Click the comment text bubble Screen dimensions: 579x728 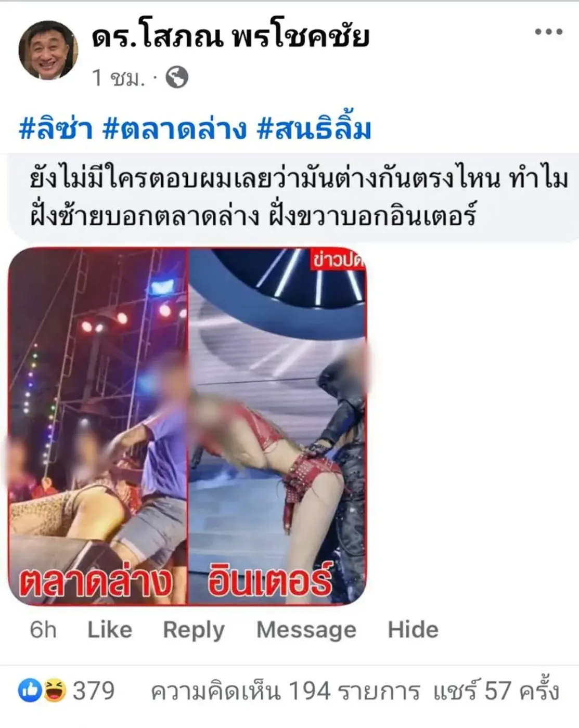294,198
